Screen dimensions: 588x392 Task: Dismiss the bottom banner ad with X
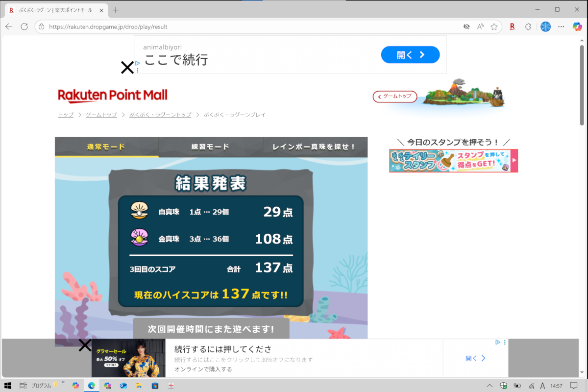(x=85, y=345)
